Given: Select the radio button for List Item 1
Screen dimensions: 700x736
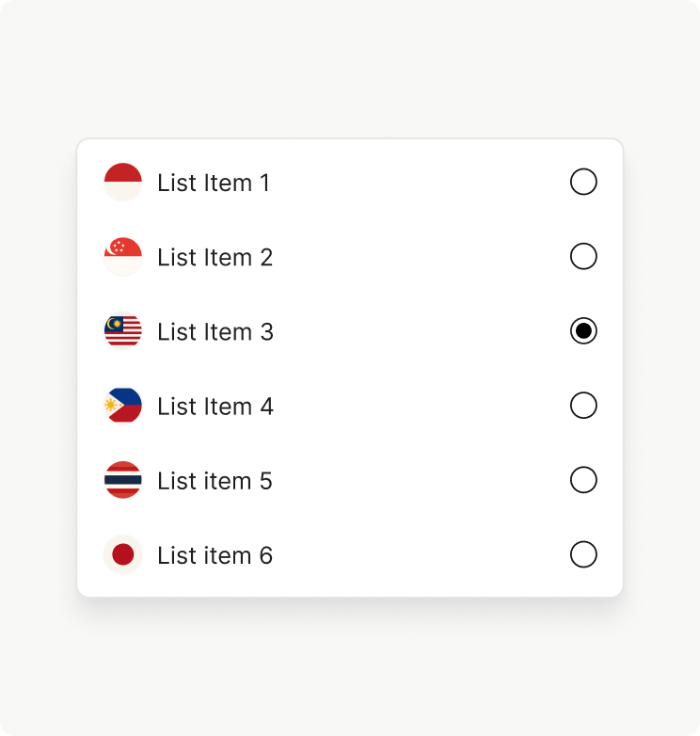Looking at the screenshot, I should [583, 182].
